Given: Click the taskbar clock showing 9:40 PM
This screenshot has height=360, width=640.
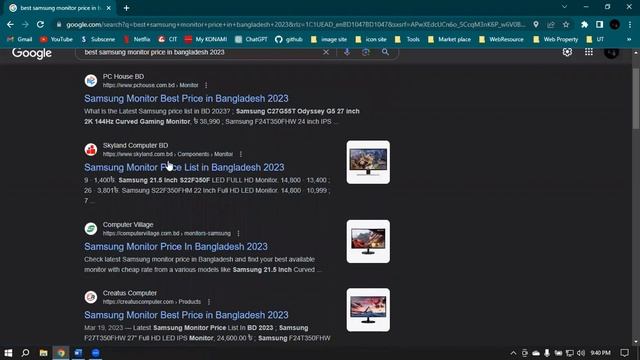Looking at the screenshot, I should [x=600, y=353].
